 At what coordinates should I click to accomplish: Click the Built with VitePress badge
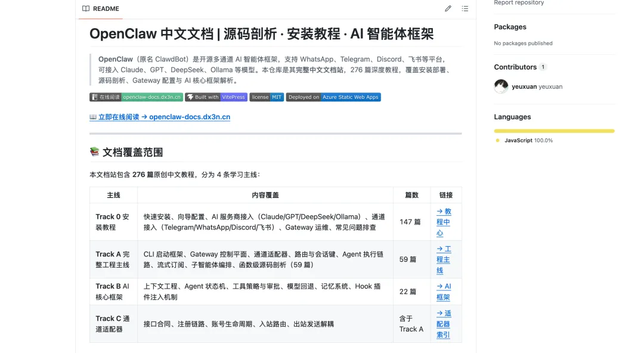[x=216, y=97]
